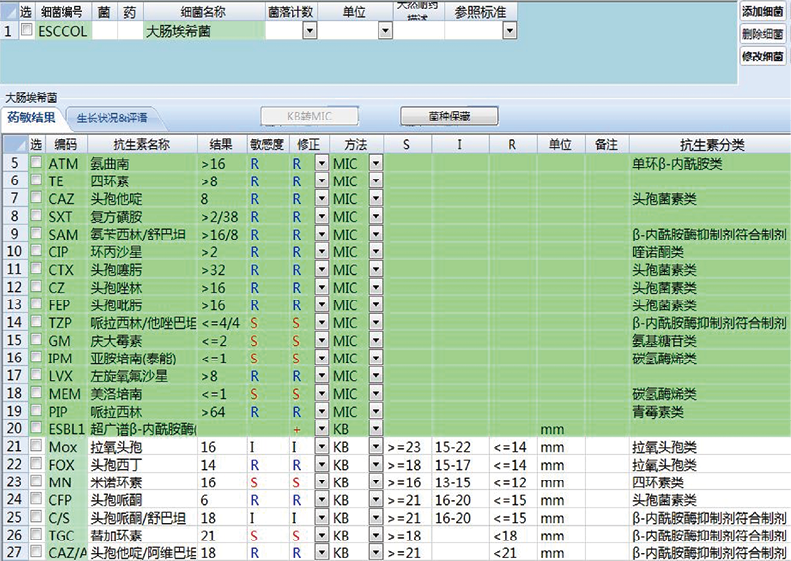Click the 细菌名称 column header
Image resolution: width=791 pixels, height=561 pixels.
tap(203, 12)
